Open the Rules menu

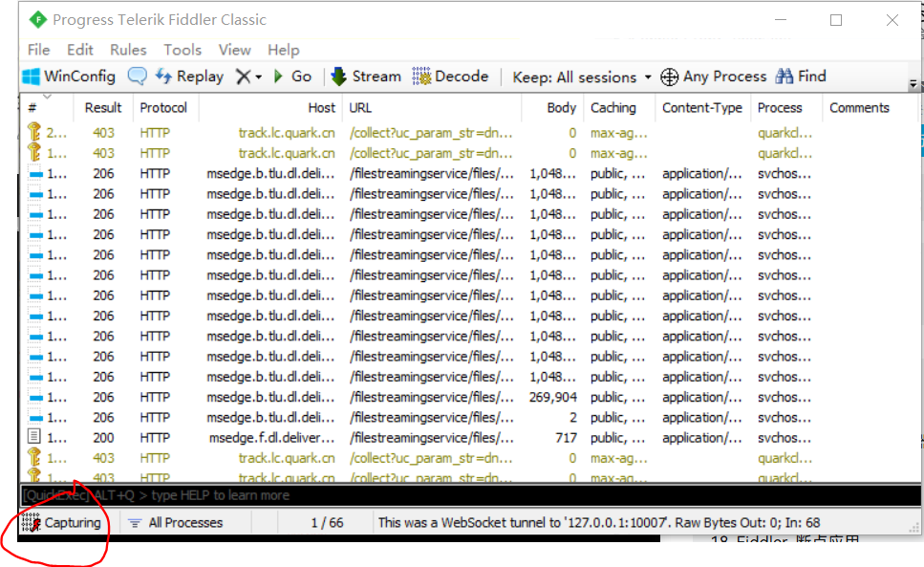[128, 50]
